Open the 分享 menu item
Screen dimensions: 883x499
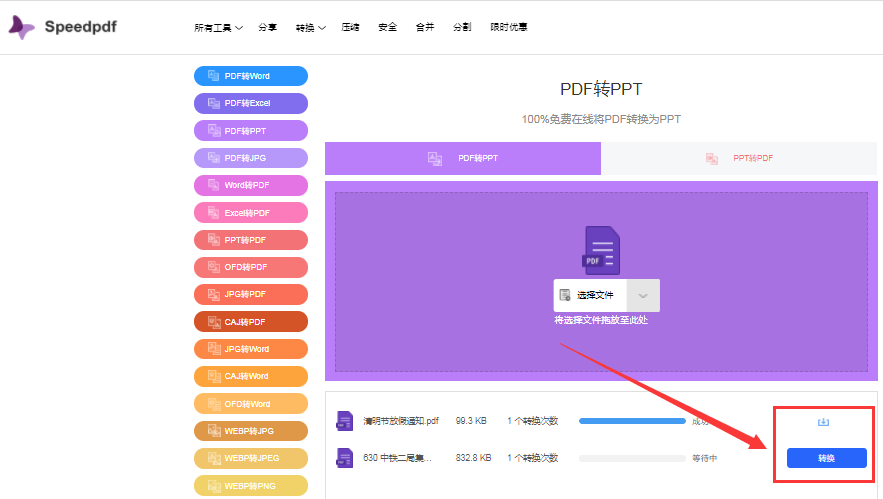[x=267, y=27]
